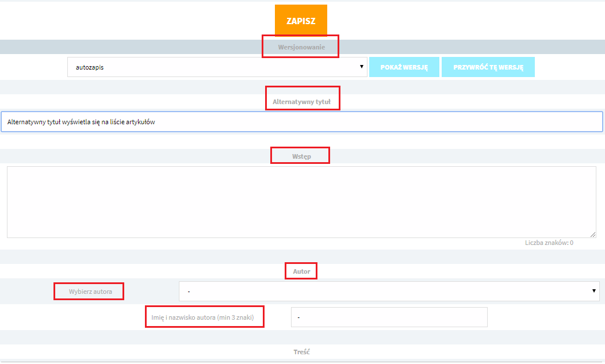The image size is (605, 364).
Task: Click the Treść section label
Action: pos(301,352)
